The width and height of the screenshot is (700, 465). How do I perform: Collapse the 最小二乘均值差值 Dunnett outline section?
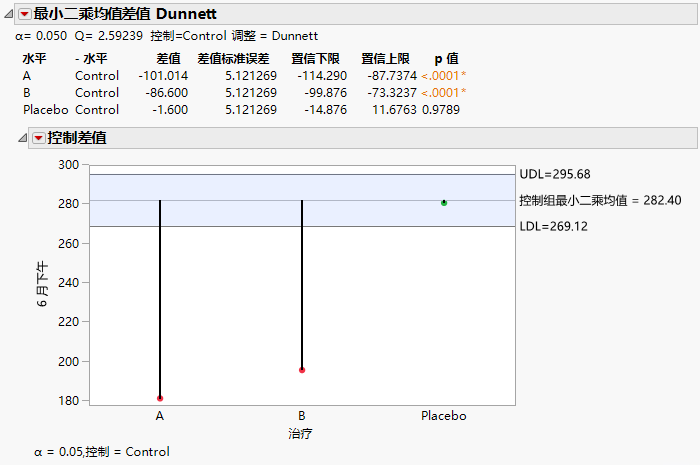click(8, 14)
